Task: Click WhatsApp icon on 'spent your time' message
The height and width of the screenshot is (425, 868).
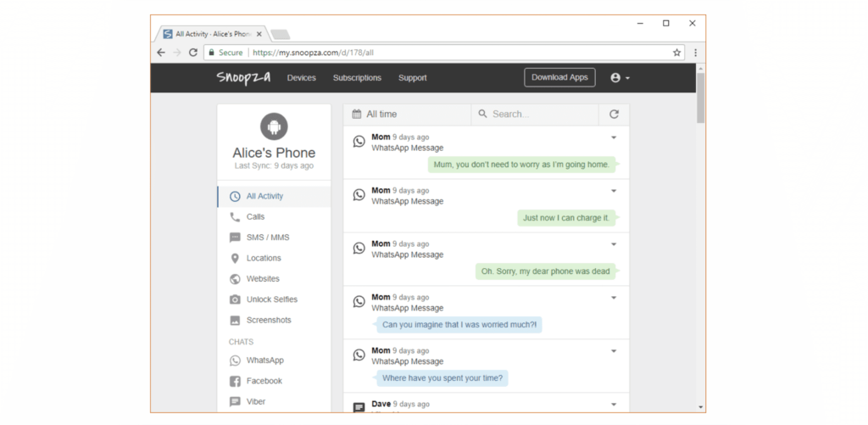Action: [x=359, y=355]
